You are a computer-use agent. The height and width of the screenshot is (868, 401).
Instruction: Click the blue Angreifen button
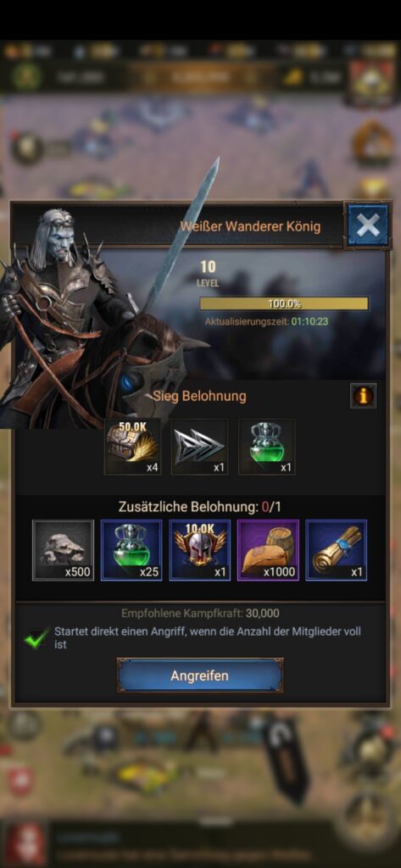(199, 676)
